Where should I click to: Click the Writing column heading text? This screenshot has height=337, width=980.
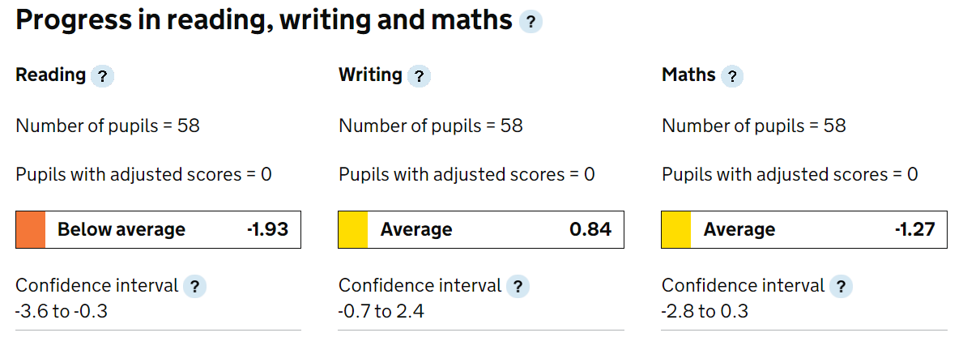(x=370, y=75)
